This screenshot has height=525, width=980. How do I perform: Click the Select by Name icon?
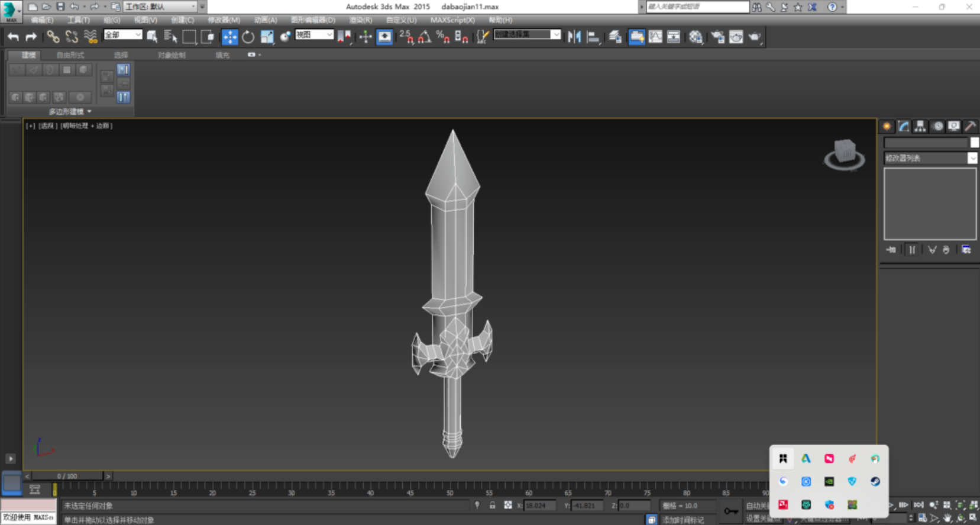pyautogui.click(x=170, y=37)
